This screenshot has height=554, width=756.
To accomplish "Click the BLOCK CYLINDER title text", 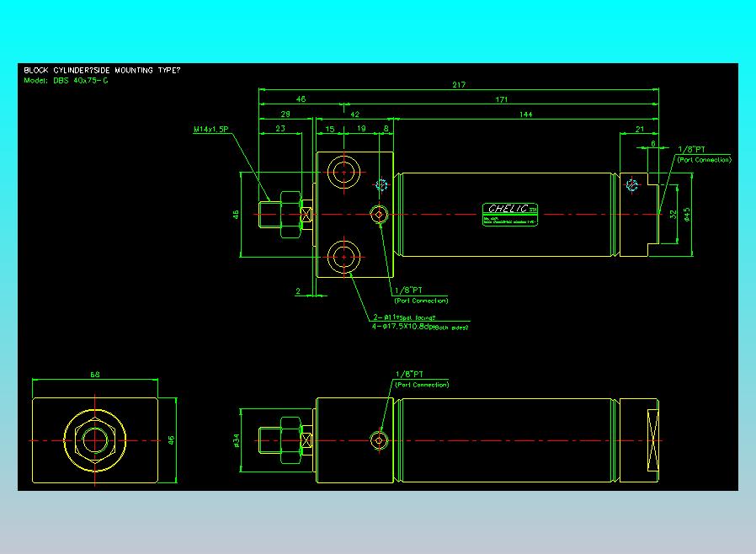I will (102, 71).
